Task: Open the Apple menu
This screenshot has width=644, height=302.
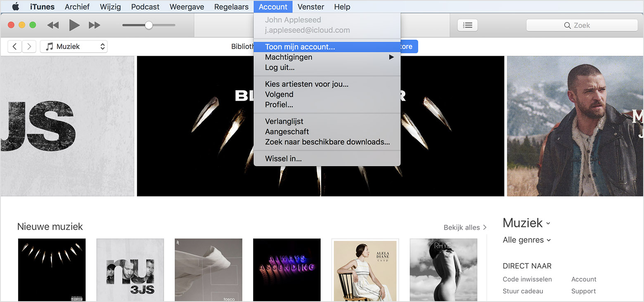Action: click(15, 7)
